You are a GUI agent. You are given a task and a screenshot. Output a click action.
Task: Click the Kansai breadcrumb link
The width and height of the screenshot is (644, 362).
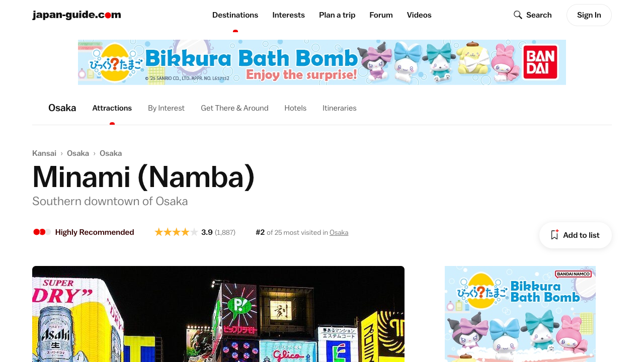pyautogui.click(x=44, y=153)
